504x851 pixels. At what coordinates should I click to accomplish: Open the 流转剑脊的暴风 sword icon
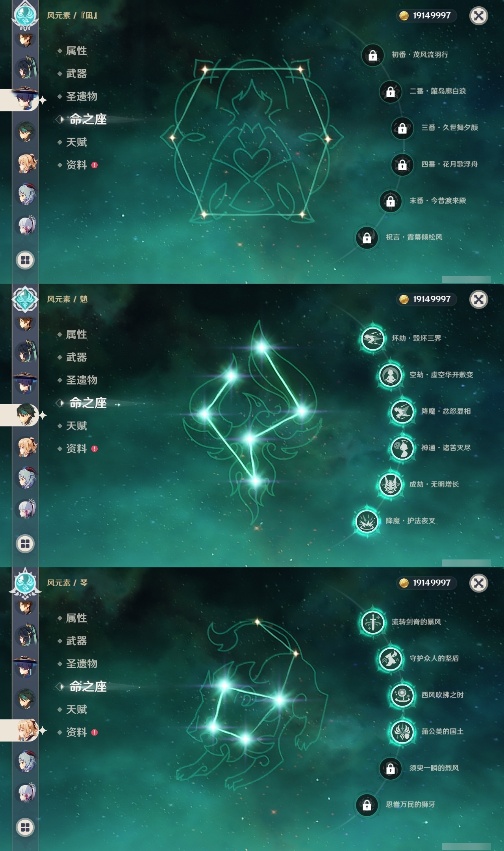click(x=373, y=622)
